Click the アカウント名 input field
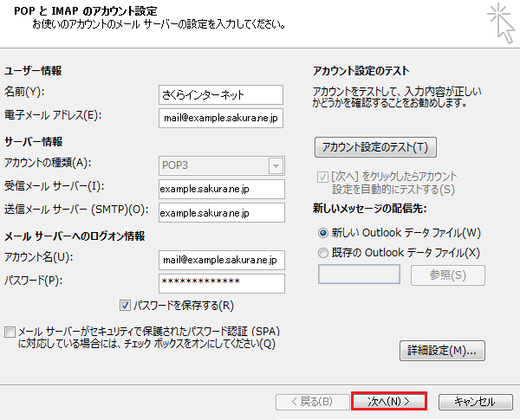Image resolution: width=520 pixels, height=420 pixels. (221, 259)
